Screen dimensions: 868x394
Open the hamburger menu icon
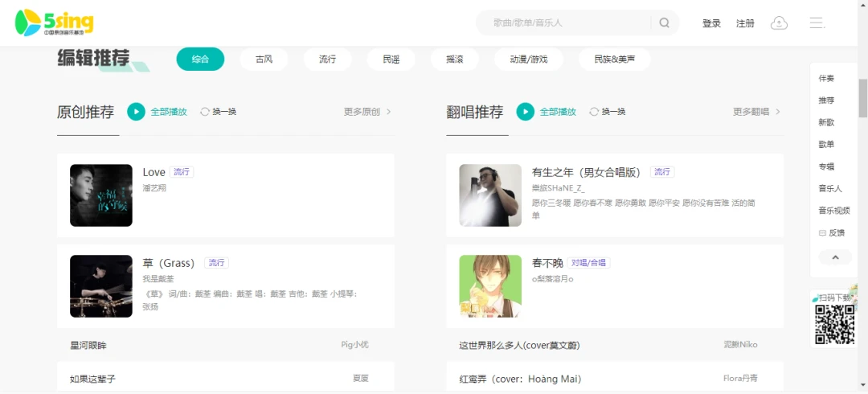pos(817,23)
